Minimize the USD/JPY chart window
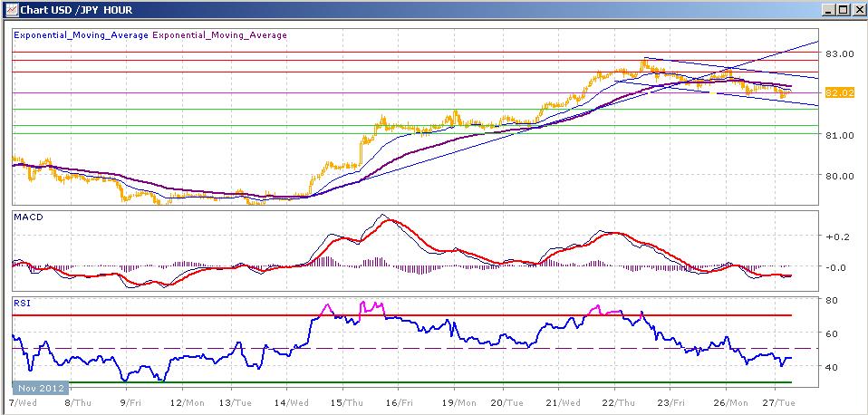This screenshot has height=415, width=868. 828,9
